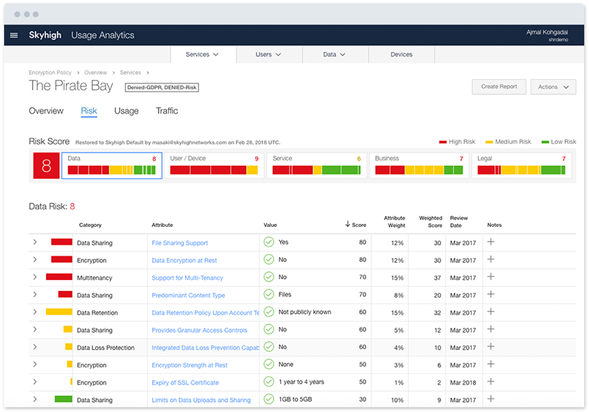The width and height of the screenshot is (589, 412).
Task: Click the Review Date column header
Action: click(x=459, y=222)
